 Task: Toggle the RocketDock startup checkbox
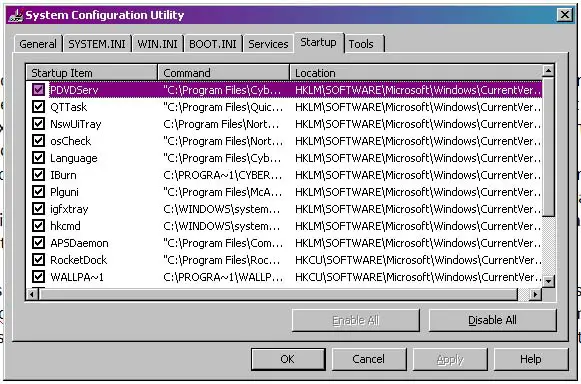38,259
